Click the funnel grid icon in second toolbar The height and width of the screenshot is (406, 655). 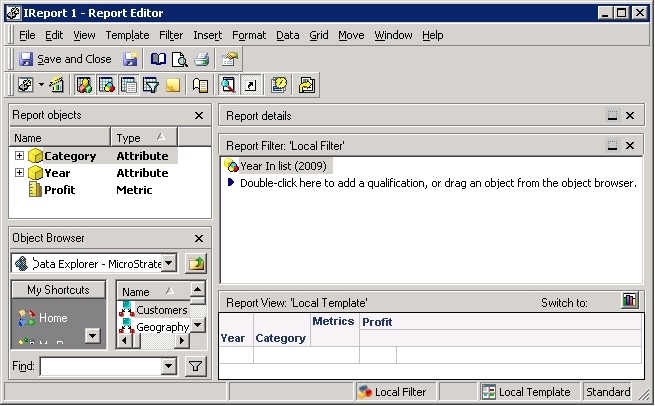(150, 85)
